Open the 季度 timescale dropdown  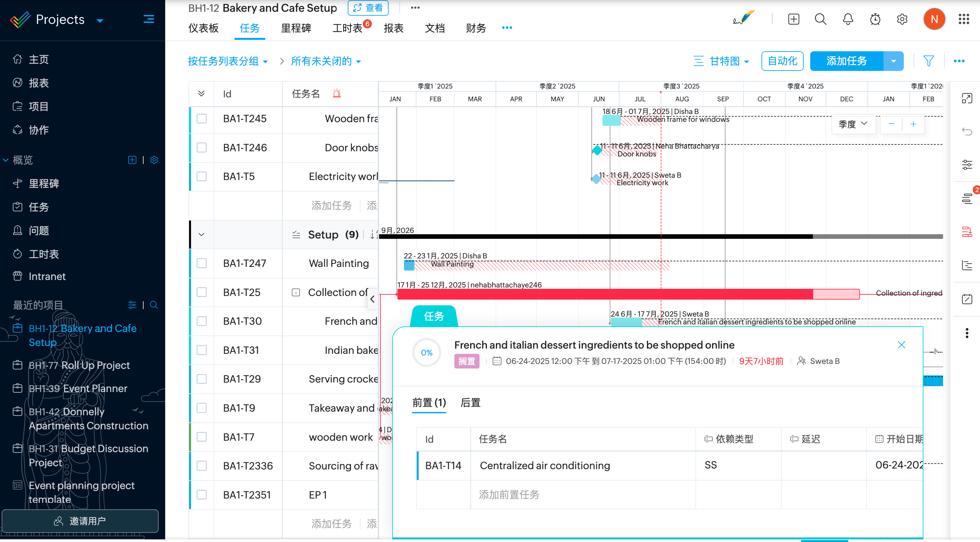pyautogui.click(x=852, y=124)
